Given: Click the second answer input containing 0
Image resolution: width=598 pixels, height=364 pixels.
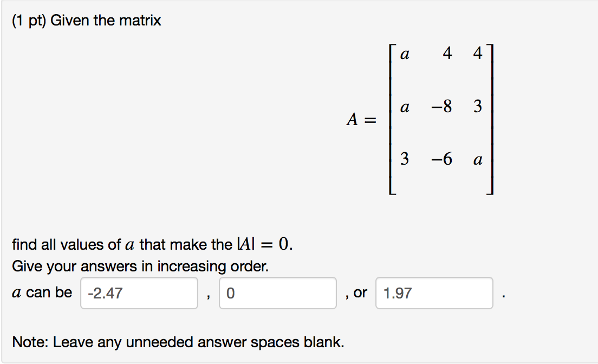Looking at the screenshot, I should (x=277, y=292).
